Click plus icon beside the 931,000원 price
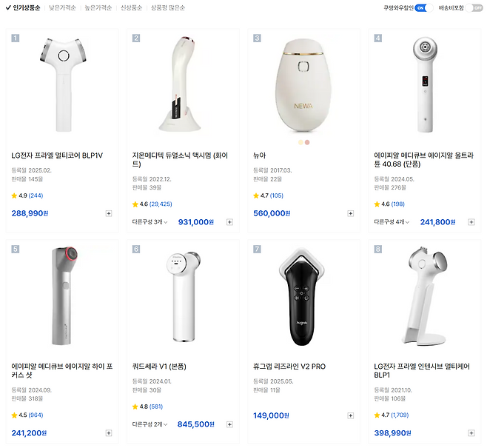Image resolution: width=487 pixels, height=448 pixels. [229, 222]
